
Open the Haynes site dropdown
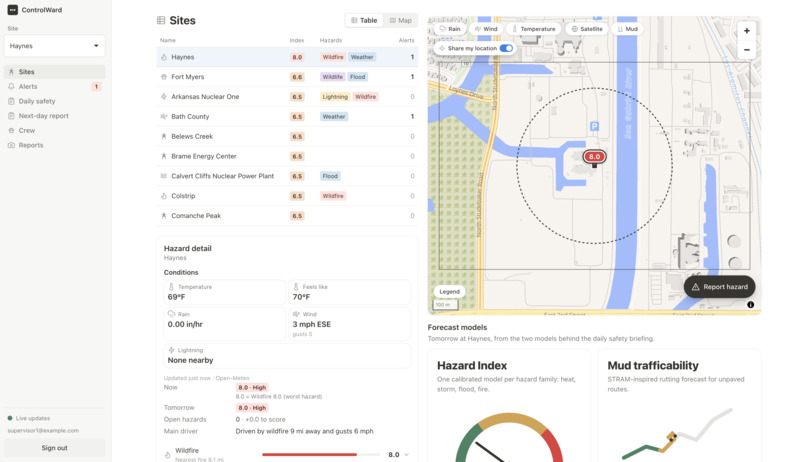point(54,46)
